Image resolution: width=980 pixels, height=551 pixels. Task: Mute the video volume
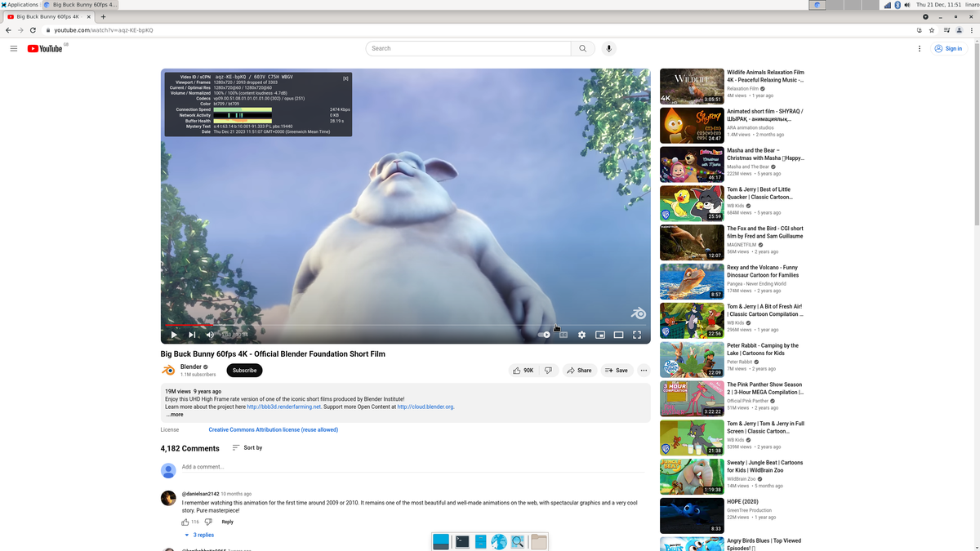(x=210, y=335)
